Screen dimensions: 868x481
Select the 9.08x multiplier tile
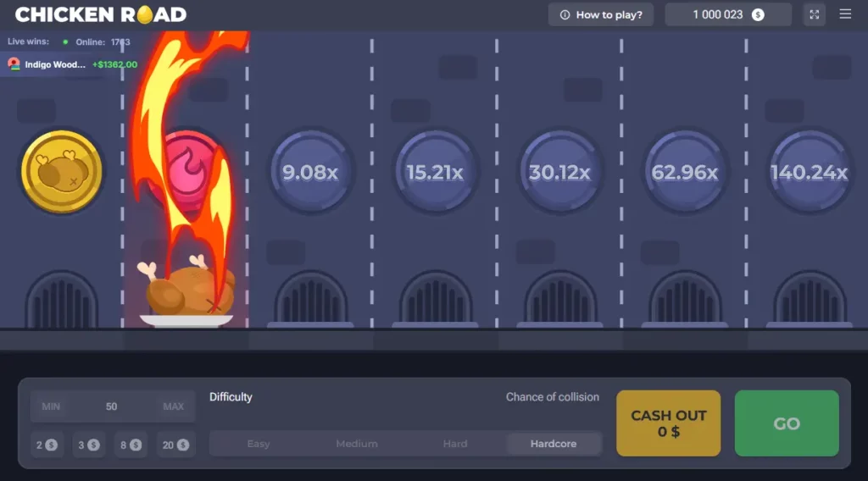coord(310,172)
